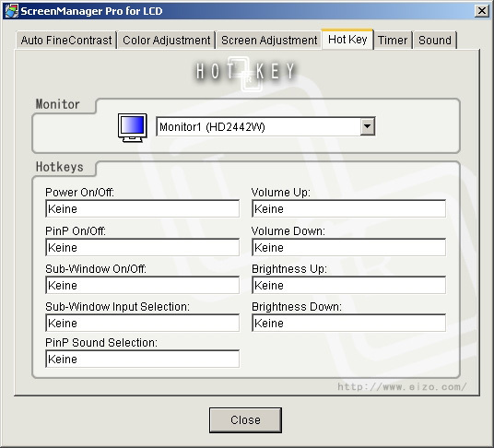Select the Brightness Down hotkey field
This screenshot has width=494, height=448.
pos(348,323)
